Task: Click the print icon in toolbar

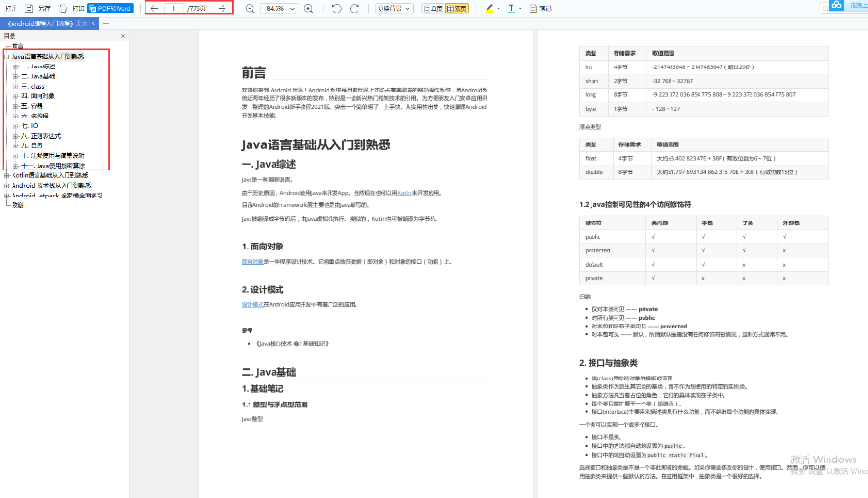Action: tap(63, 8)
